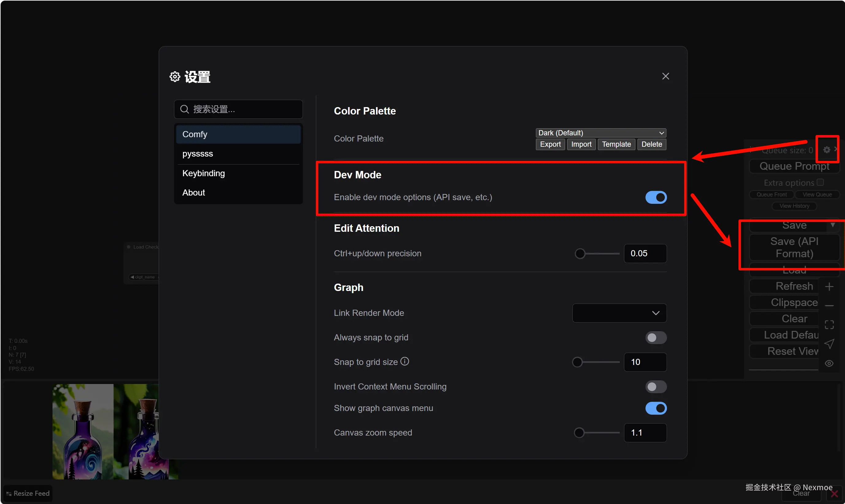Click the Export palette button
The height and width of the screenshot is (504, 845).
tap(550, 144)
